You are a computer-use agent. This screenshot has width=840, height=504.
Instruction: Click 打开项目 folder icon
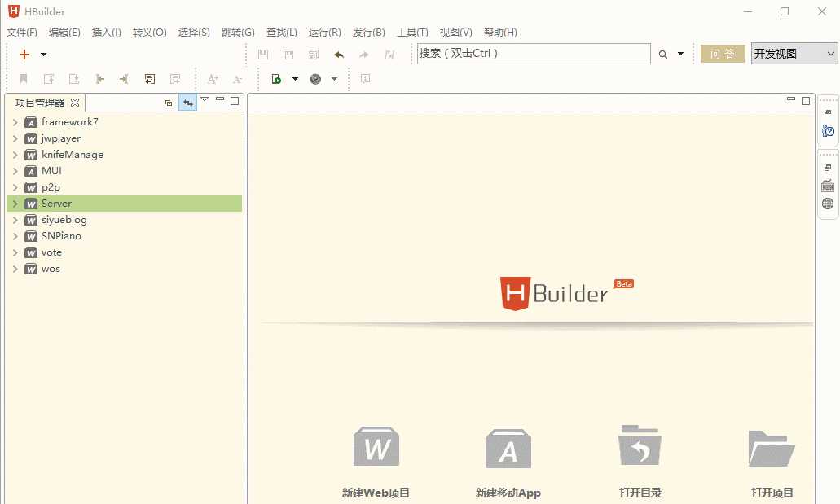click(x=772, y=449)
